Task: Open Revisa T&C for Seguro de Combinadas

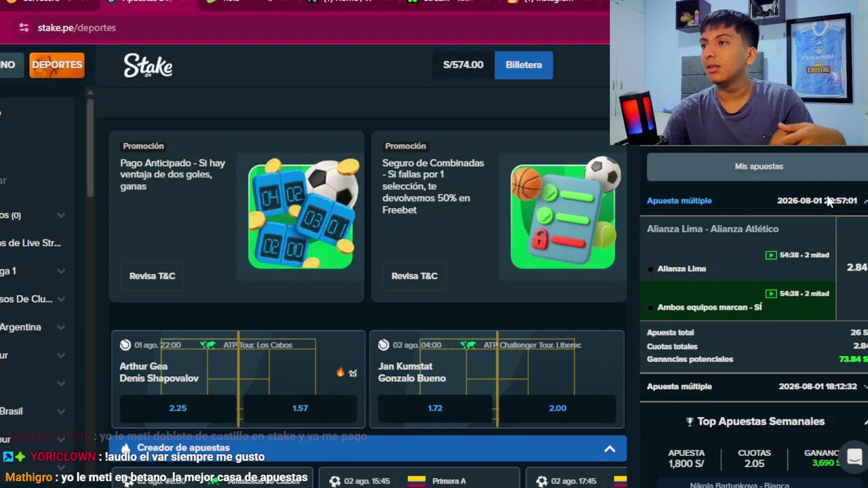Action: pos(414,276)
